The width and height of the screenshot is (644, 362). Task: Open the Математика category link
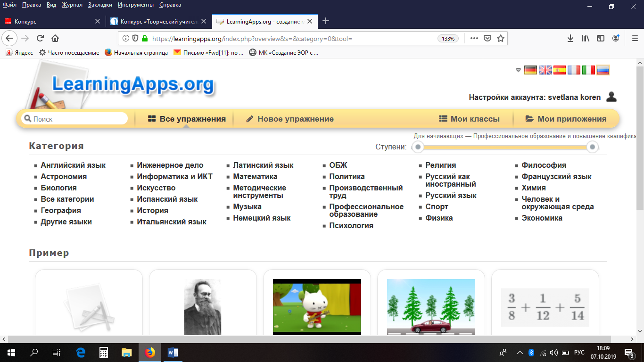255,177
